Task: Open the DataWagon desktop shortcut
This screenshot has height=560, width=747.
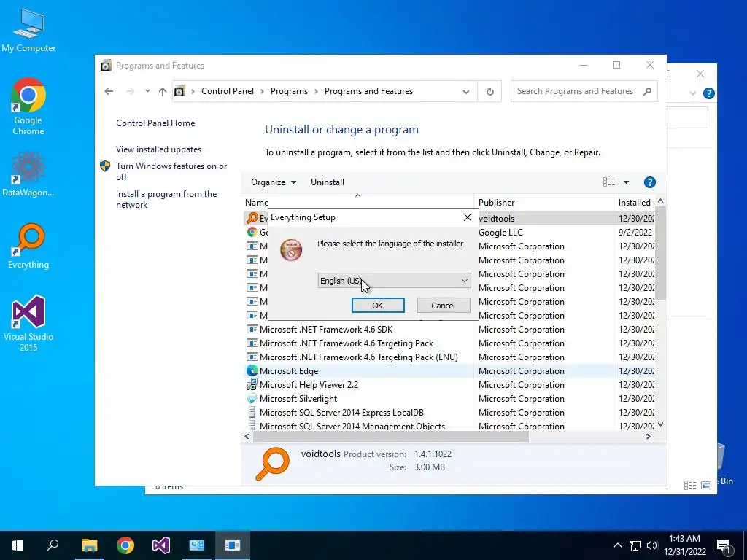Action: [28, 174]
